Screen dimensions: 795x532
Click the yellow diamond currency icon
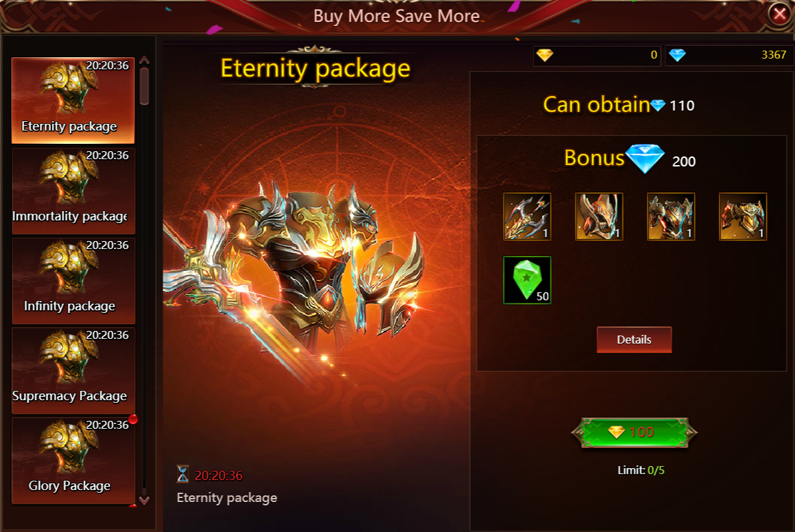coord(545,55)
